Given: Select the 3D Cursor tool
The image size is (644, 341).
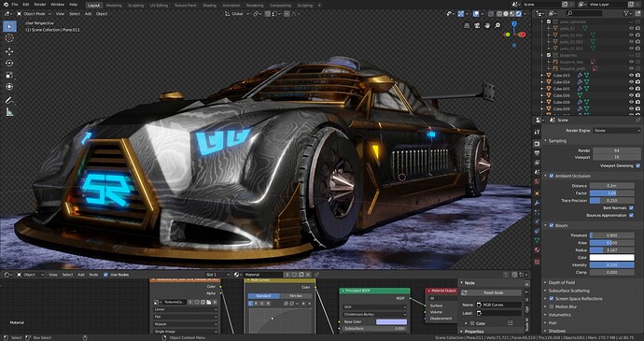Looking at the screenshot, I should point(9,38).
